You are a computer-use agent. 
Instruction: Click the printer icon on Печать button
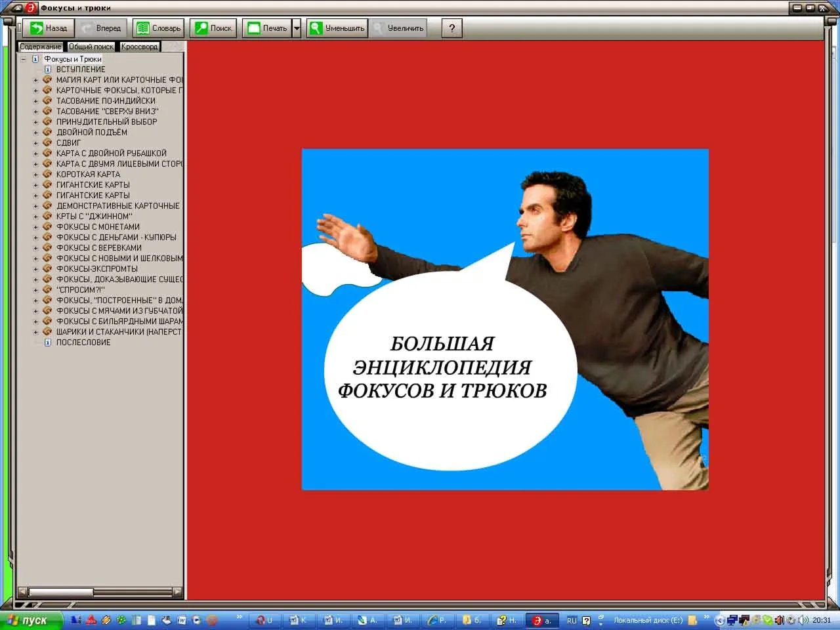(253, 28)
